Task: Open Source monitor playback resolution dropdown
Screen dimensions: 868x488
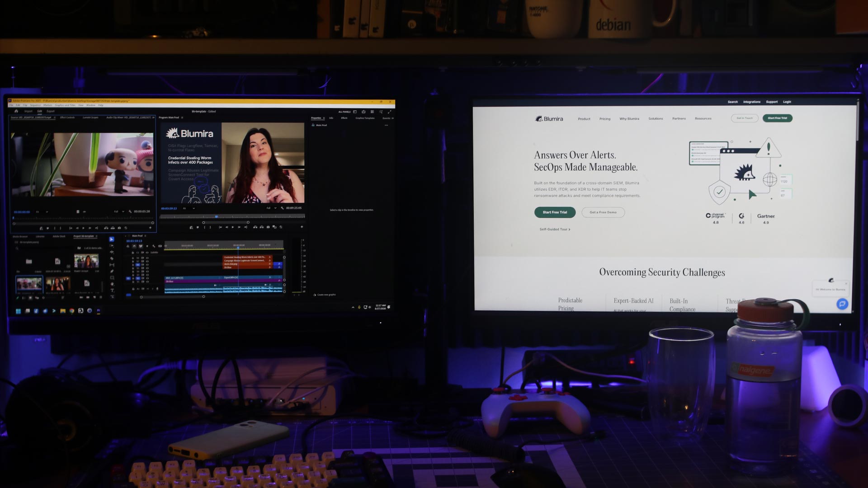Action: (119, 211)
